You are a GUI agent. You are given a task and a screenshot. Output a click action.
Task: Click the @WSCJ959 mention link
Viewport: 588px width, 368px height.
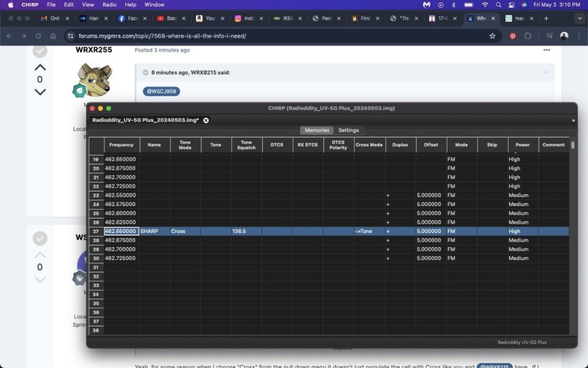point(161,91)
